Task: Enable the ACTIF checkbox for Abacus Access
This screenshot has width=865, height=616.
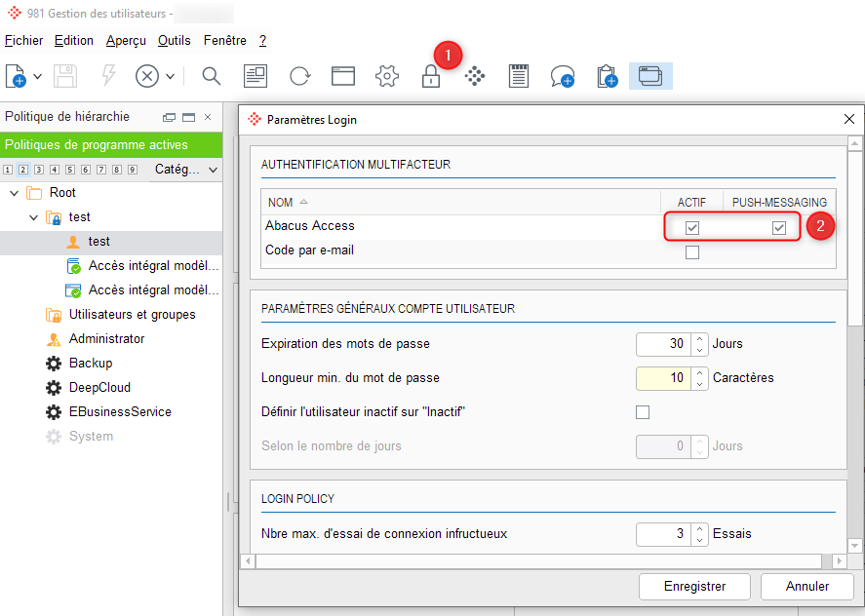Action: tap(692, 225)
